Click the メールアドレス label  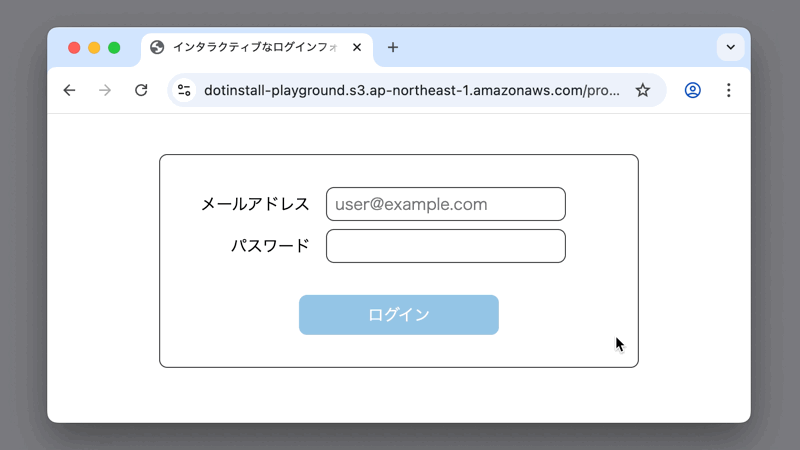coord(255,204)
